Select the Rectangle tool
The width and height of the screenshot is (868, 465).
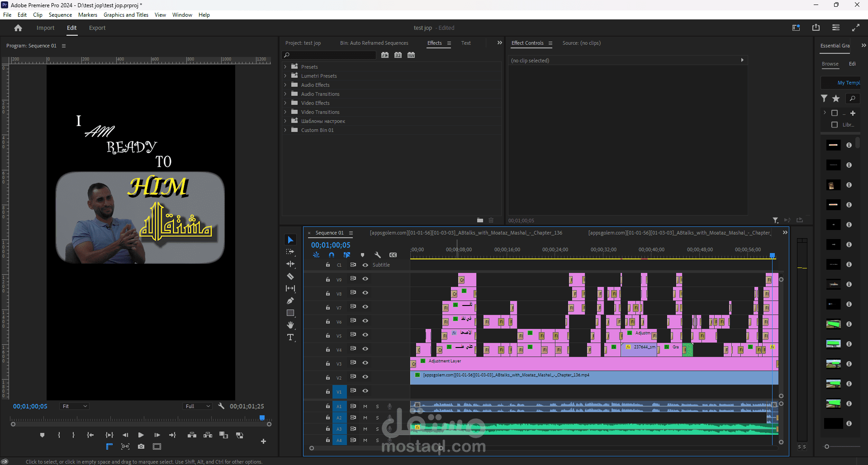290,313
